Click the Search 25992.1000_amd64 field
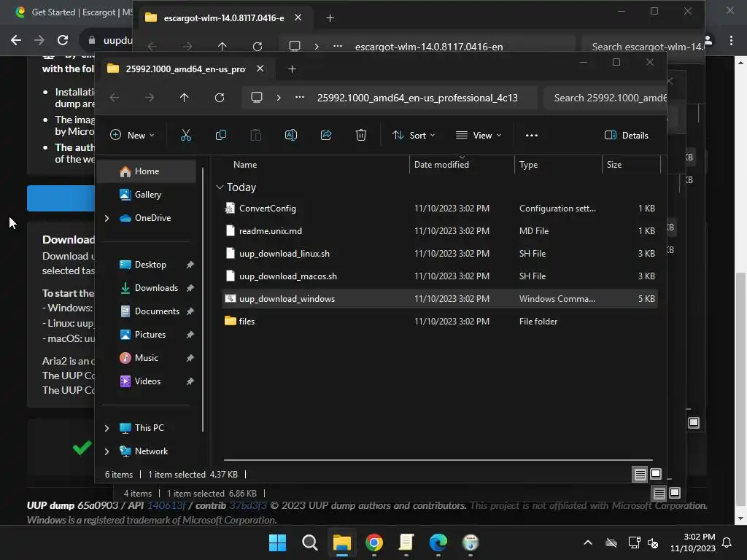 (x=605, y=98)
